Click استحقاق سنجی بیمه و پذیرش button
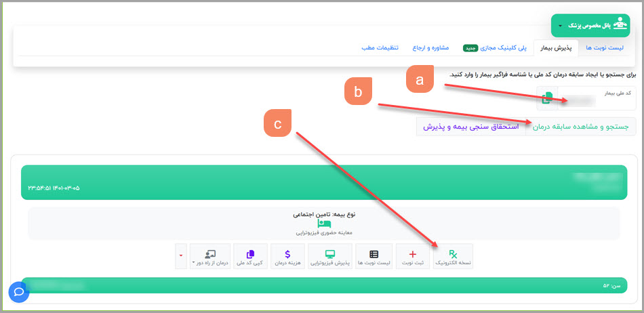644x313 pixels. [x=470, y=126]
